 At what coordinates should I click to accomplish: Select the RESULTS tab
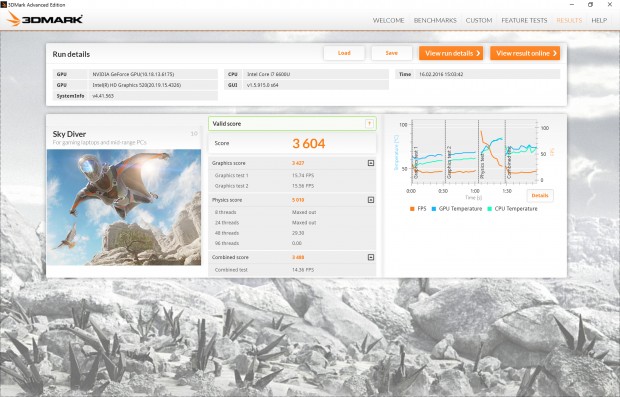(x=569, y=20)
